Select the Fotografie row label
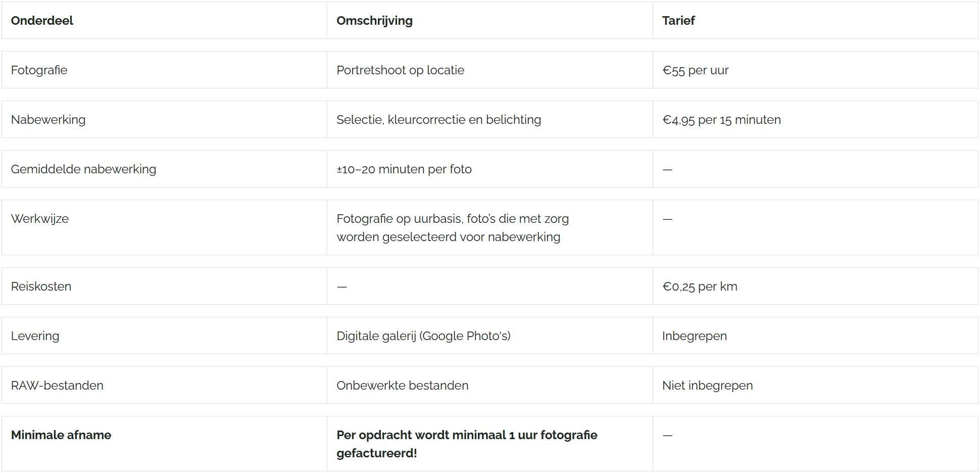This screenshot has height=473, width=980. tap(39, 70)
